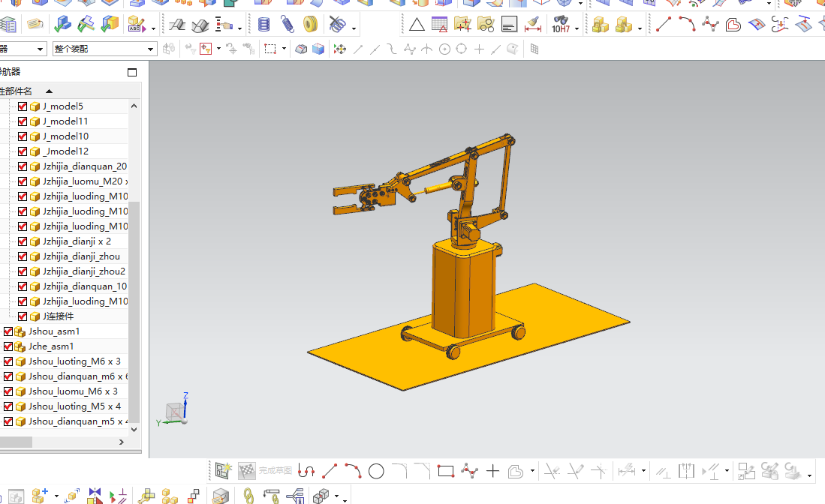
Task: Click the Mirror Assembly icon in bottom toolbar
Action: coord(95,496)
